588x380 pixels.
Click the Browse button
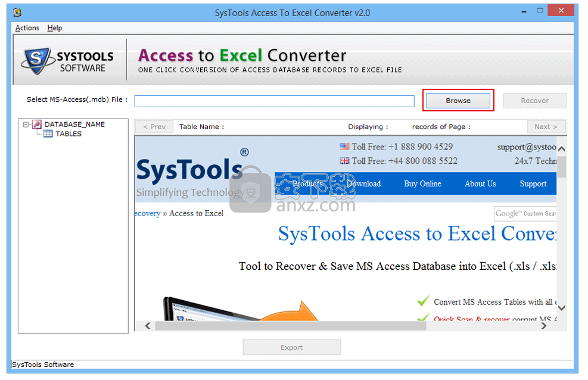(x=458, y=101)
